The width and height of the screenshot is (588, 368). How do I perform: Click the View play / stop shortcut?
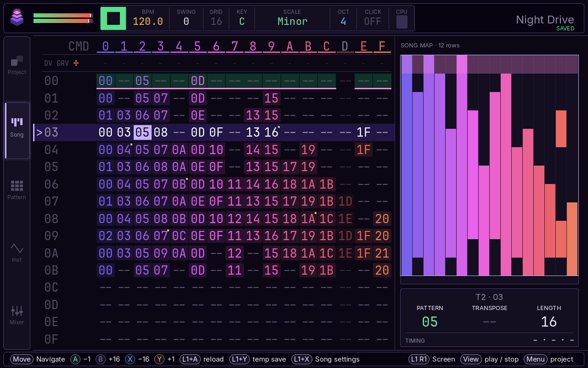pyautogui.click(x=489, y=359)
